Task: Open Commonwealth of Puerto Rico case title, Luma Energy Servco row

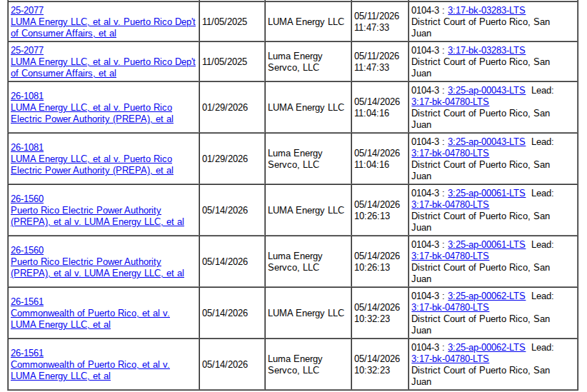Action: tap(90, 370)
